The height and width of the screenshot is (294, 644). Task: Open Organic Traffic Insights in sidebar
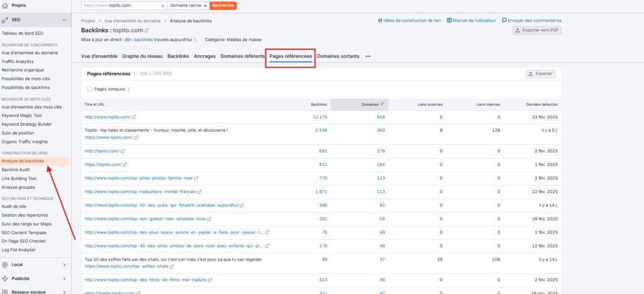click(25, 142)
